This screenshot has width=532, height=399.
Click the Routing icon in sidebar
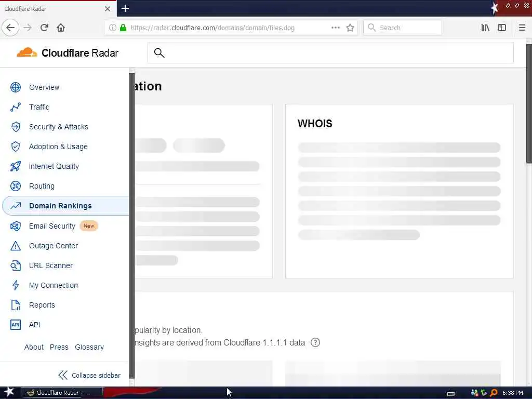16,186
